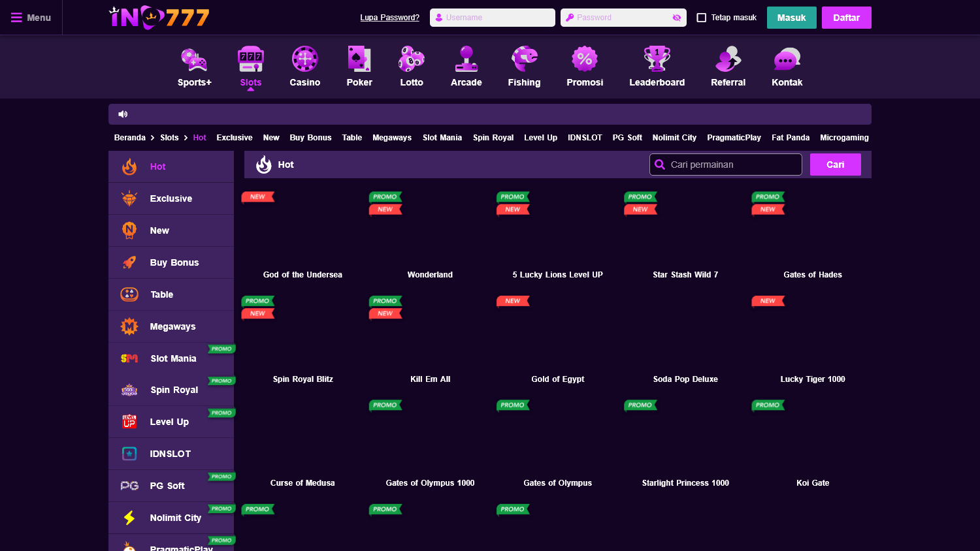This screenshot has height=551, width=980.
Task: Click the Daftar register button
Action: coord(847,18)
